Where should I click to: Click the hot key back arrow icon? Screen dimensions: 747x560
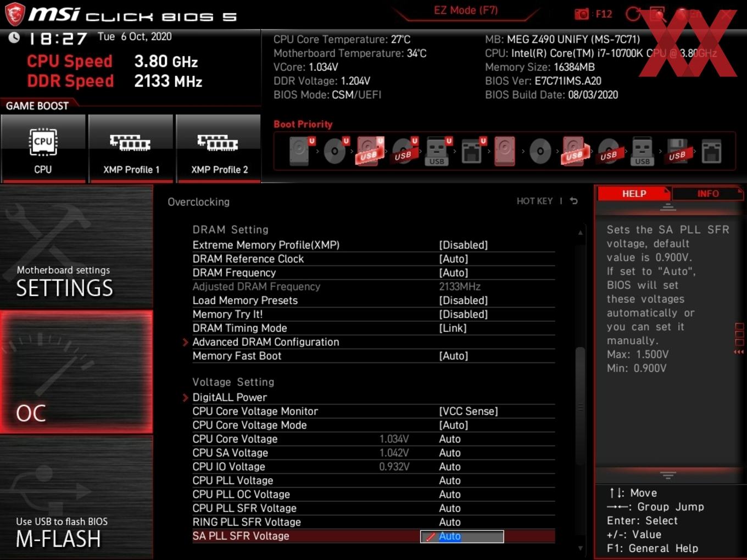(573, 201)
